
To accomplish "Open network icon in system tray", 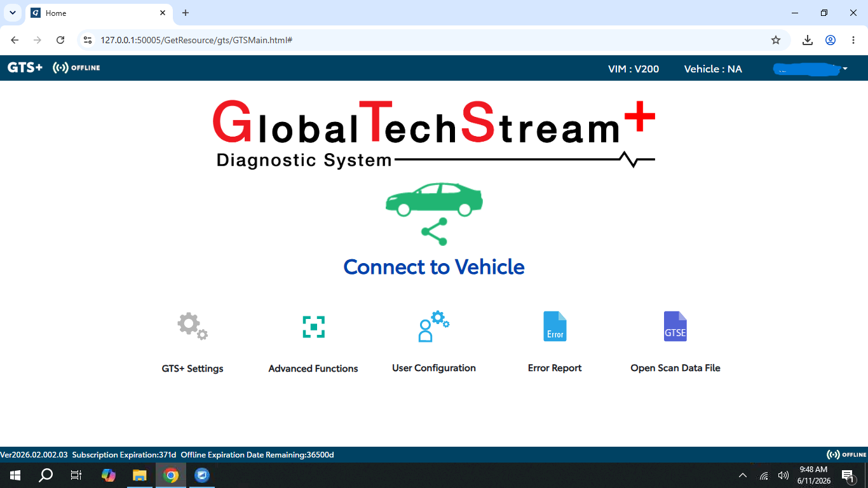I will (x=764, y=475).
